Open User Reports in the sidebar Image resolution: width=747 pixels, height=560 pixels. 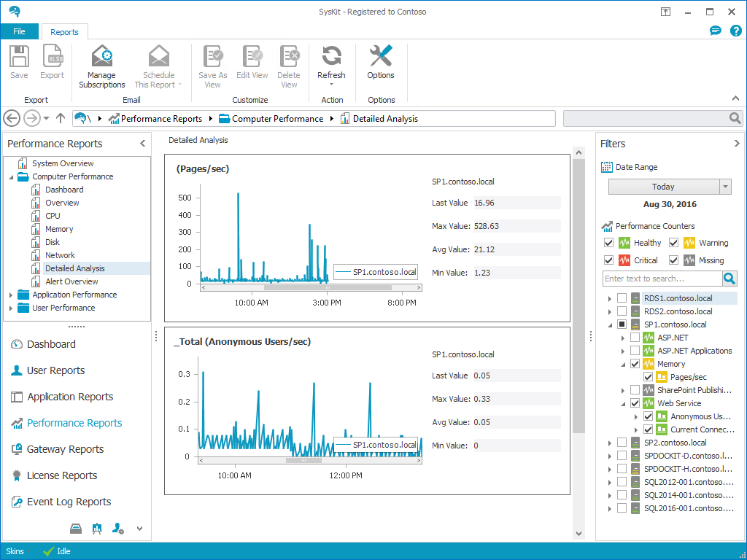[55, 370]
